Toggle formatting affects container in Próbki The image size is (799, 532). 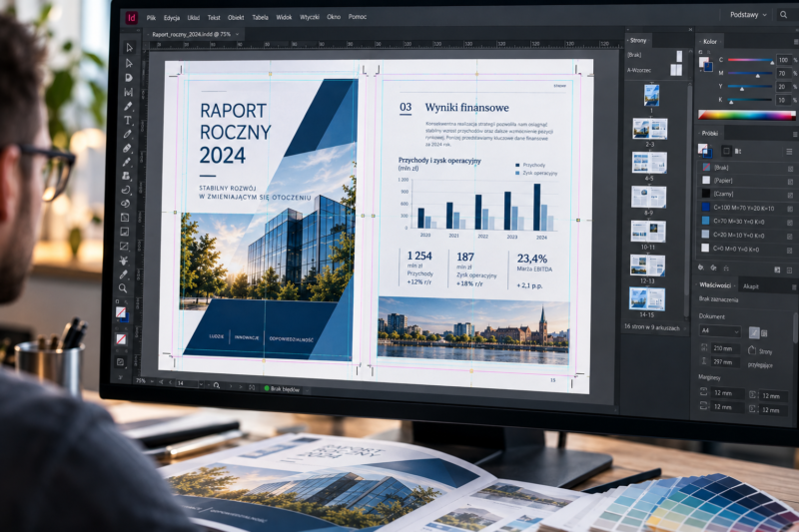(727, 151)
